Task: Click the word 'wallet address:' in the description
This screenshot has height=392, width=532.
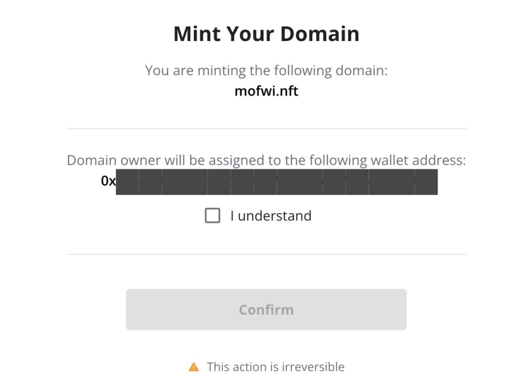Action: pos(418,160)
